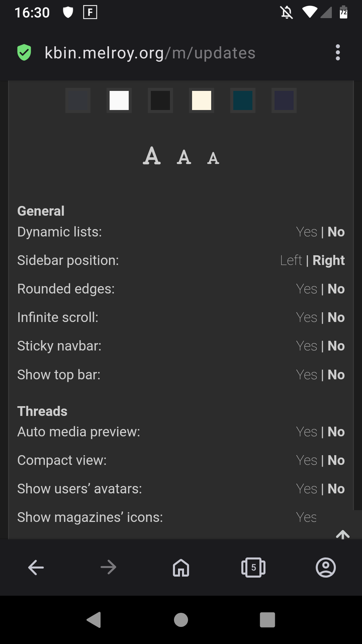The width and height of the screenshot is (362, 644).
Task: Open the account profile icon
Action: click(x=325, y=568)
